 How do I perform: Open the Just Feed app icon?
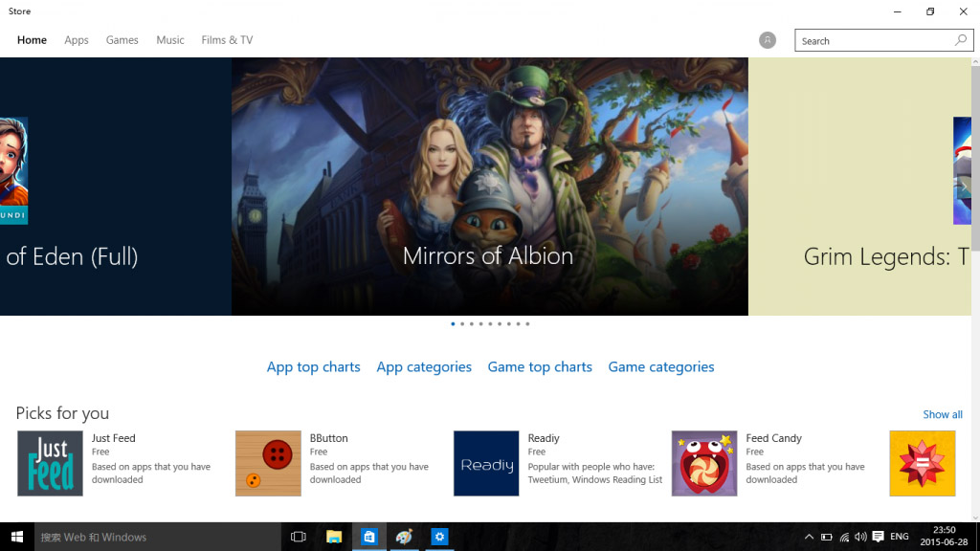pos(50,464)
